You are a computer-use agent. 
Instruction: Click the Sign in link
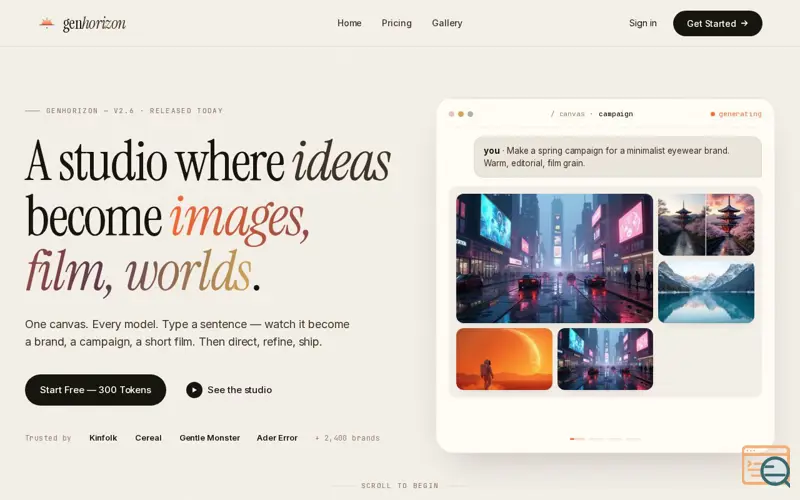click(642, 23)
